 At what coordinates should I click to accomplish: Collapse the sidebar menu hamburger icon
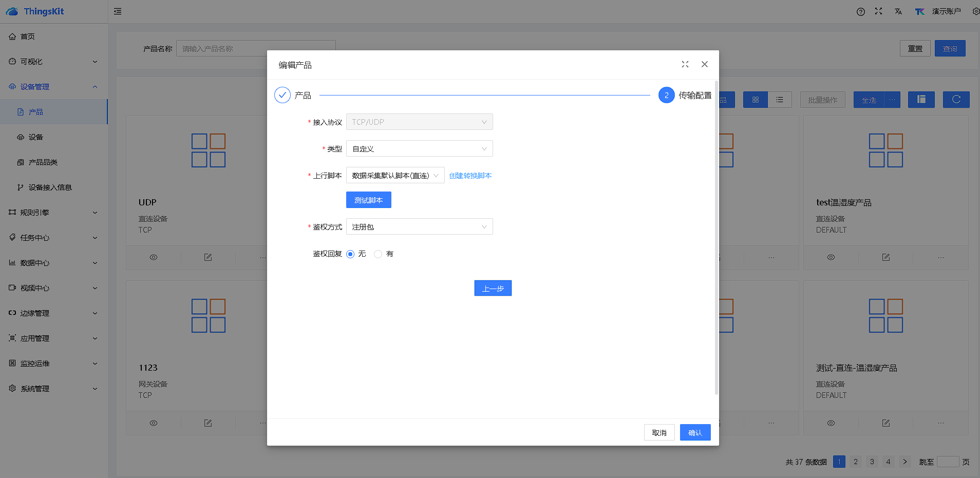[118, 11]
